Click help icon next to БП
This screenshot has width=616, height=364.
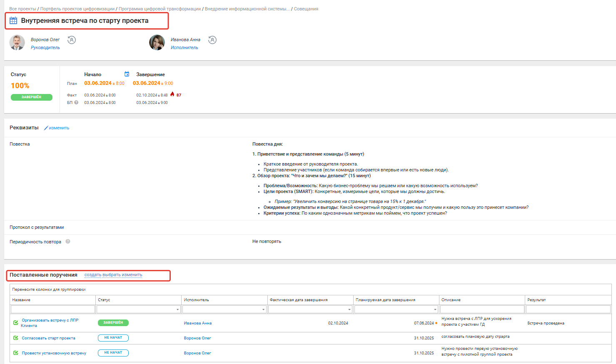coord(76,102)
